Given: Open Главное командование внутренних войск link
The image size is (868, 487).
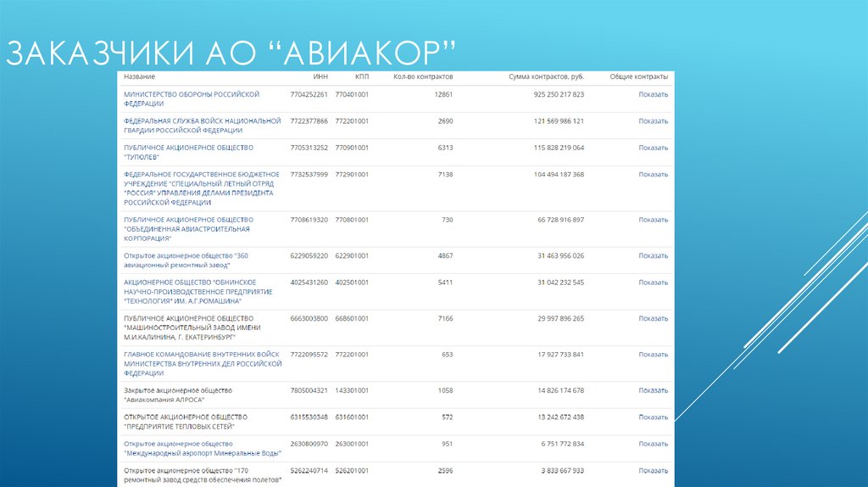Looking at the screenshot, I should pyautogui.click(x=203, y=363).
